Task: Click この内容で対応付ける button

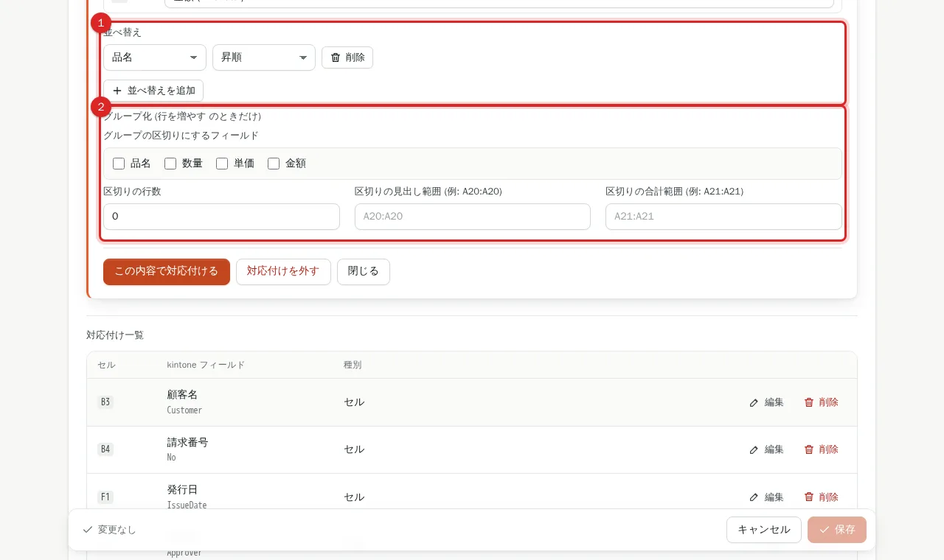Action: click(167, 271)
